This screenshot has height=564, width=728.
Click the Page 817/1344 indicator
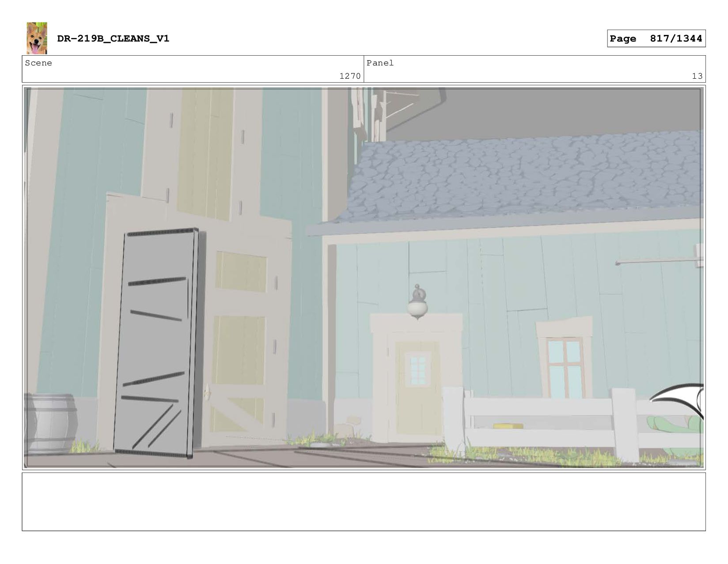[x=656, y=38]
